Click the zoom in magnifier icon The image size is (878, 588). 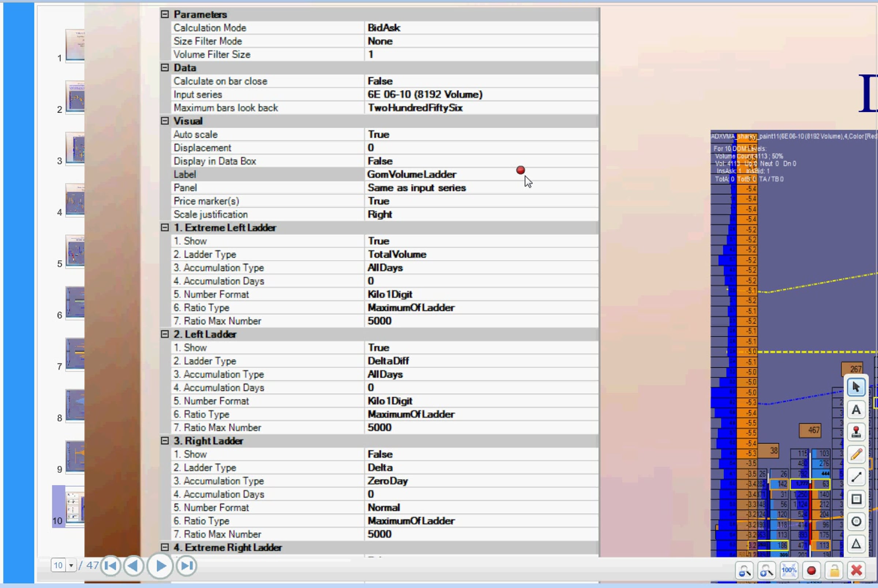[766, 571]
